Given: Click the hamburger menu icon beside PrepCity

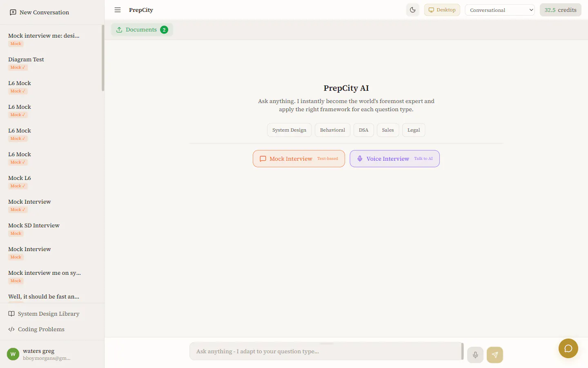Looking at the screenshot, I should click(118, 10).
